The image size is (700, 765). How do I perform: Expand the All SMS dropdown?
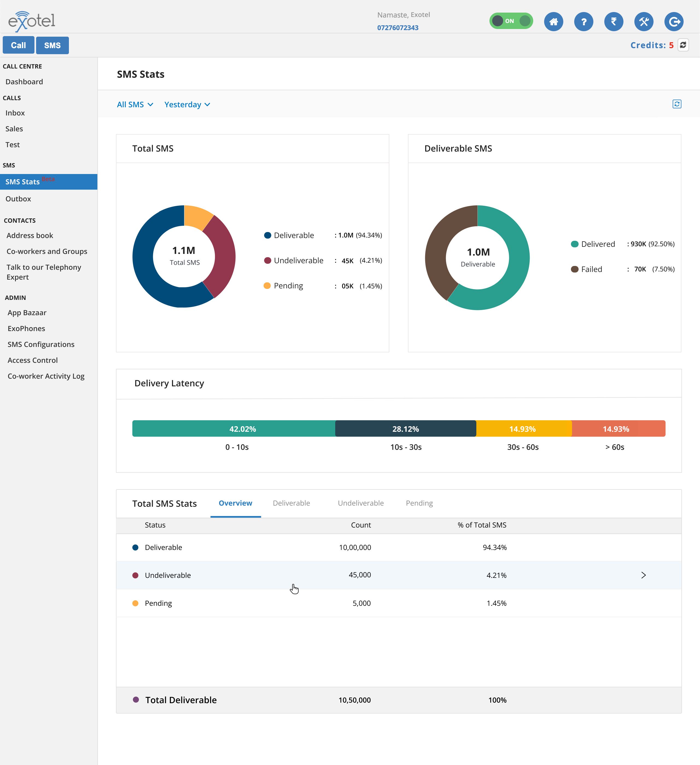[135, 104]
